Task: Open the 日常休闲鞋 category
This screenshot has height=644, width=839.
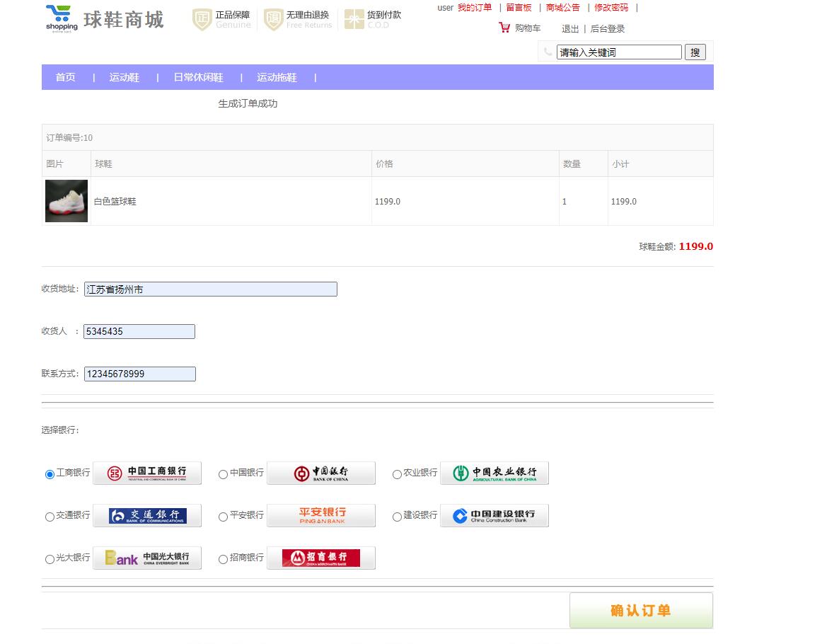Action: pyautogui.click(x=197, y=78)
